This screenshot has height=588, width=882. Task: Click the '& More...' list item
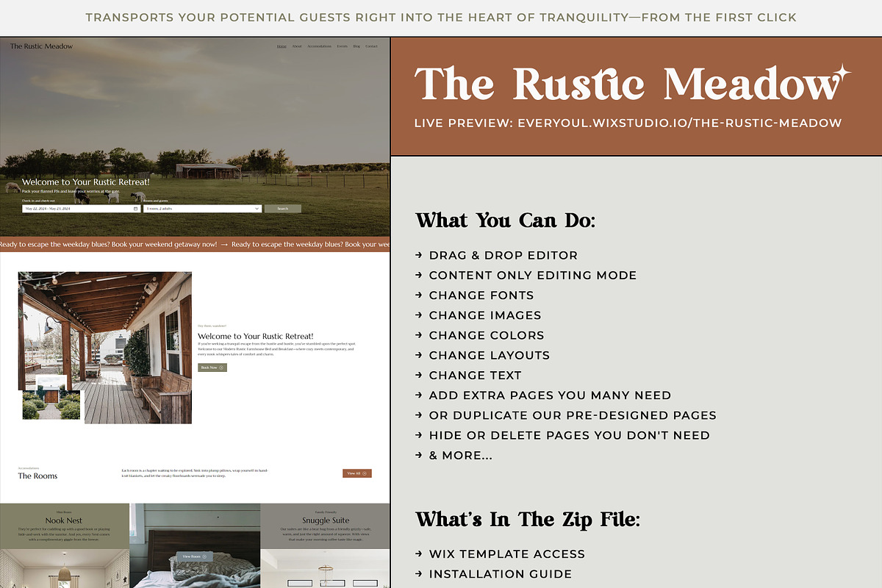click(x=461, y=455)
